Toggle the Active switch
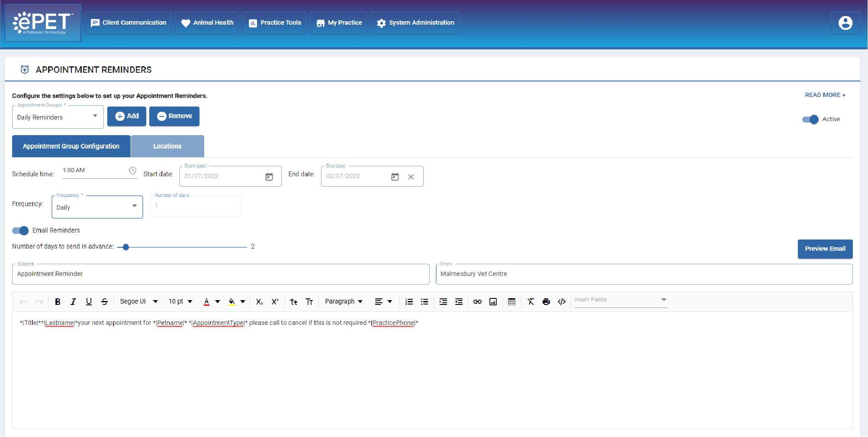This screenshot has height=437, width=868. click(x=810, y=119)
